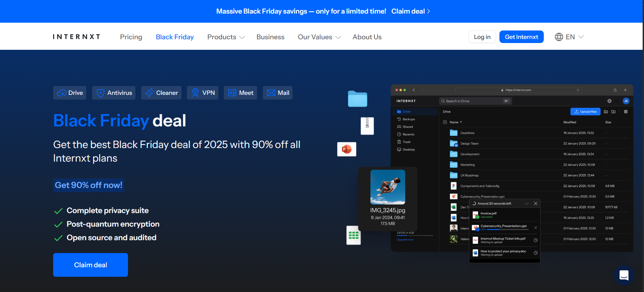Expand the Our Values dropdown
This screenshot has height=292, width=644.
click(319, 37)
